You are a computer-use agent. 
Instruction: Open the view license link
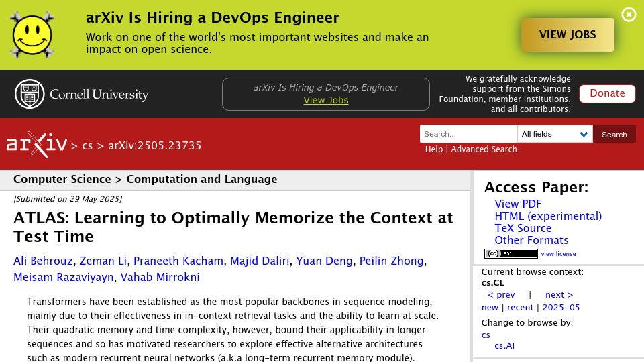(558, 254)
